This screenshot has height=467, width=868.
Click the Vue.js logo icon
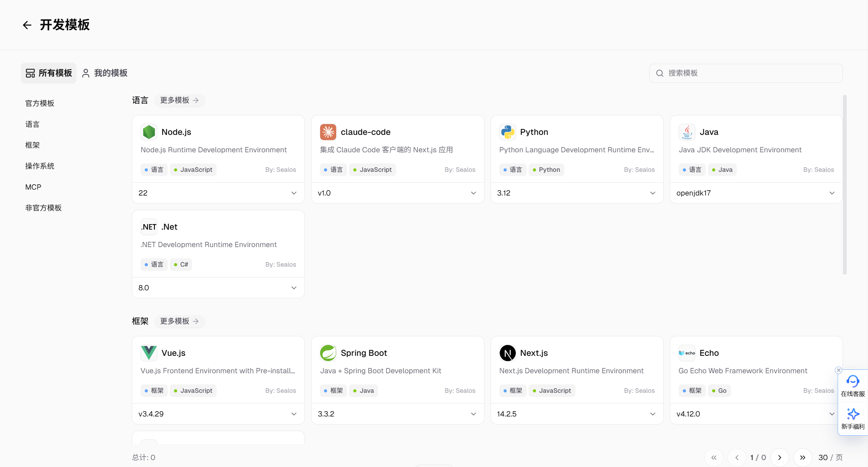[149, 353]
